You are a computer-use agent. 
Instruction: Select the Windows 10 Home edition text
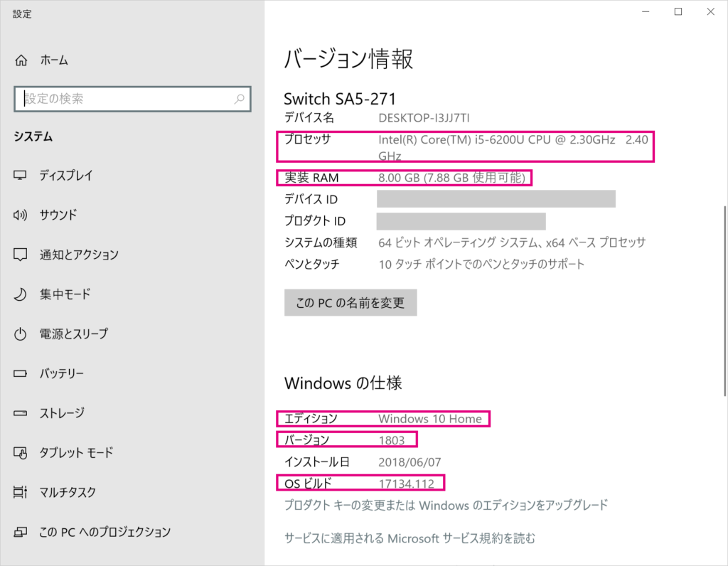point(430,418)
